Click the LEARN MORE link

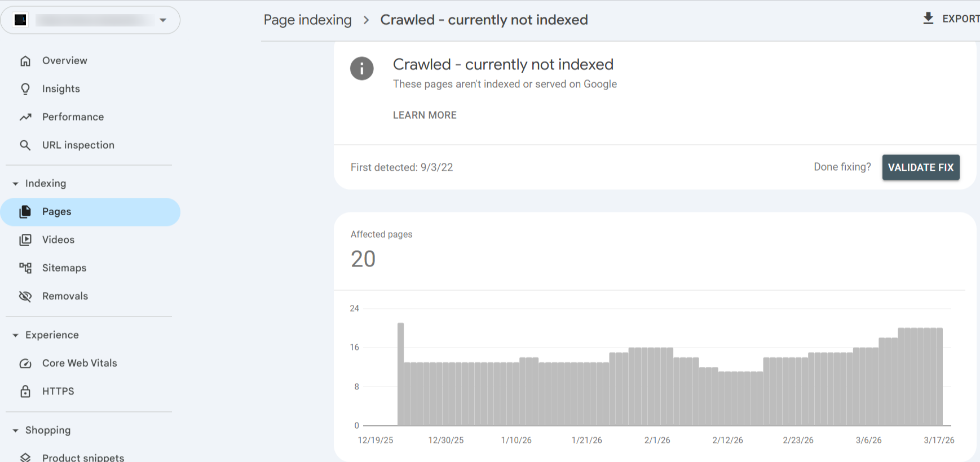point(425,115)
